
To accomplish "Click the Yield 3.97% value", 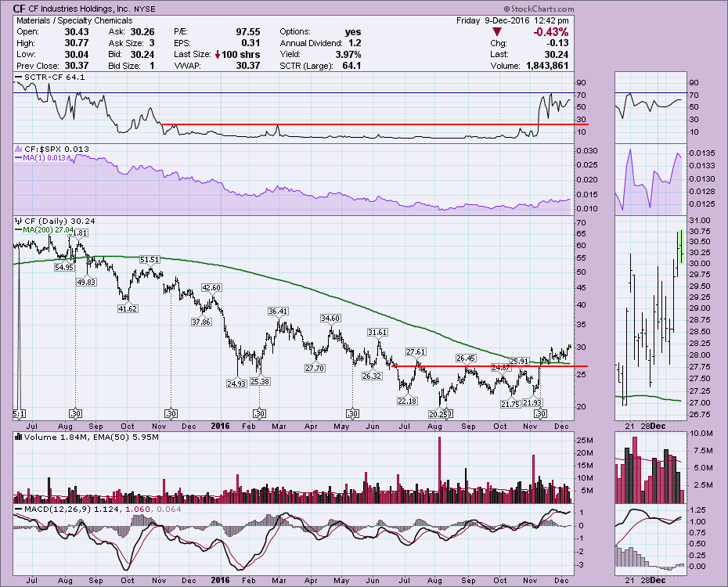I will [x=348, y=54].
